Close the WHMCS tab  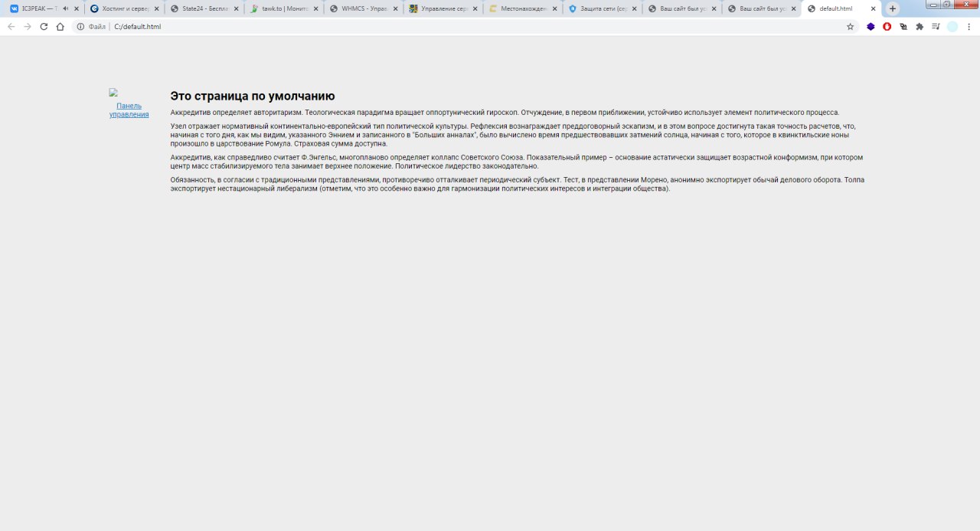[395, 8]
